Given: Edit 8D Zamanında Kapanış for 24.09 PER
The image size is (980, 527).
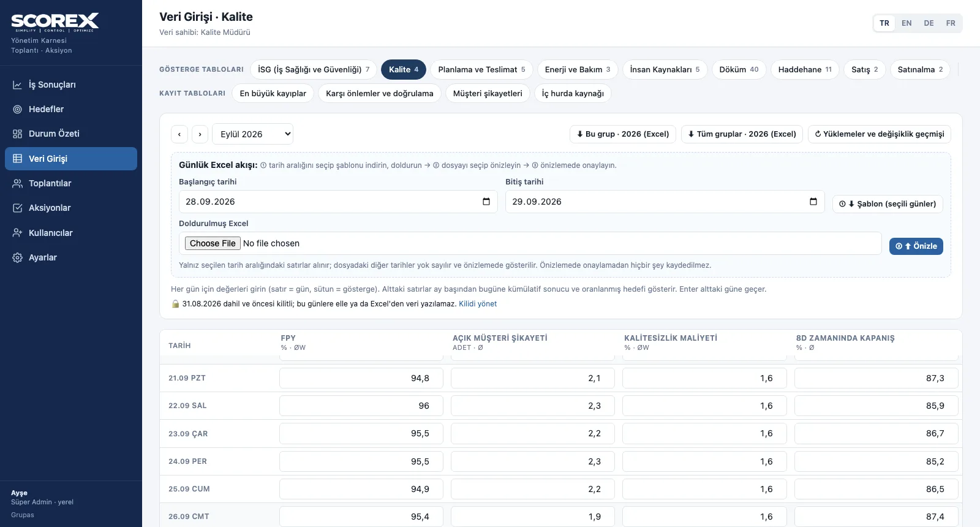Looking at the screenshot, I should [876, 461].
